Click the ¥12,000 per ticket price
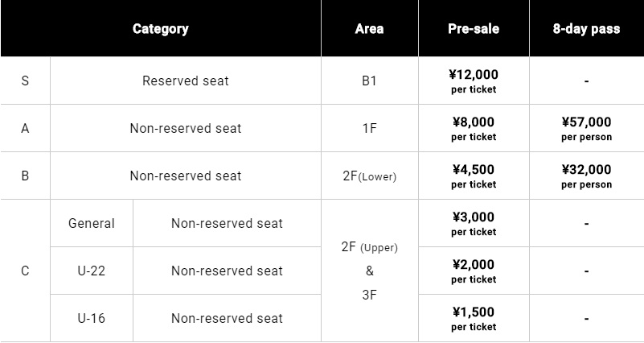Screen dimensions: 644x343 click(x=474, y=81)
